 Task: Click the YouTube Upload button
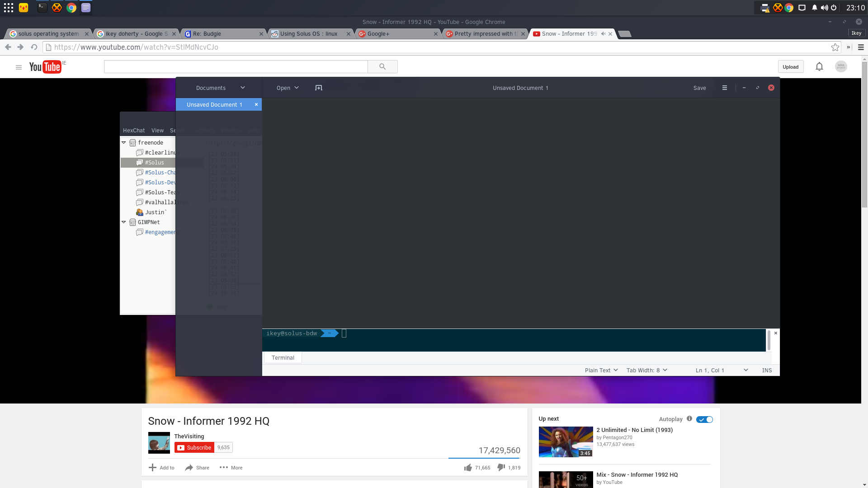791,67
